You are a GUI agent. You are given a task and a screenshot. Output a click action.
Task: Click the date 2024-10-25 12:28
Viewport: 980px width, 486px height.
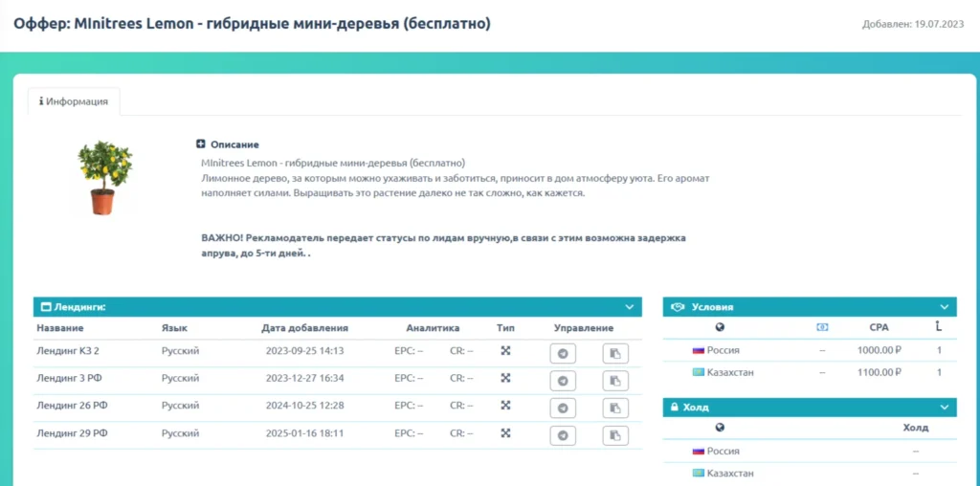coord(305,406)
